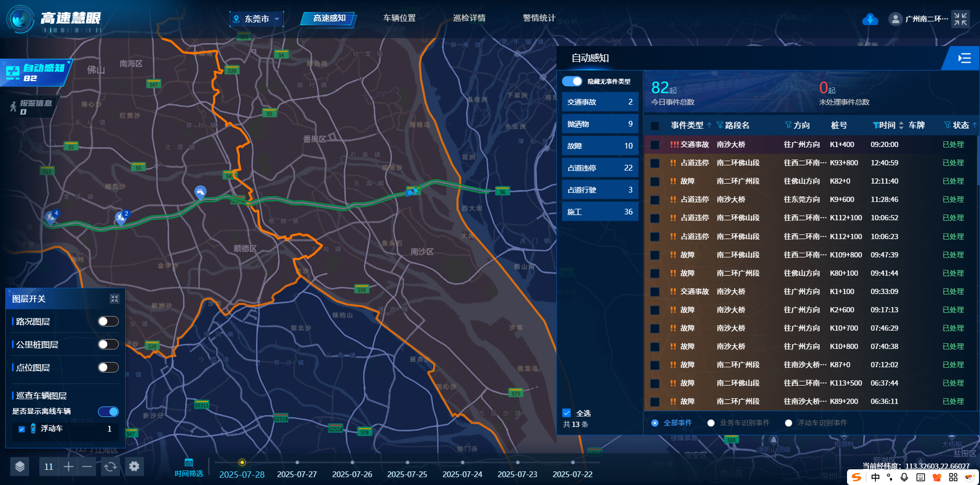
Task: Click the user avatar icon
Action: (x=895, y=19)
